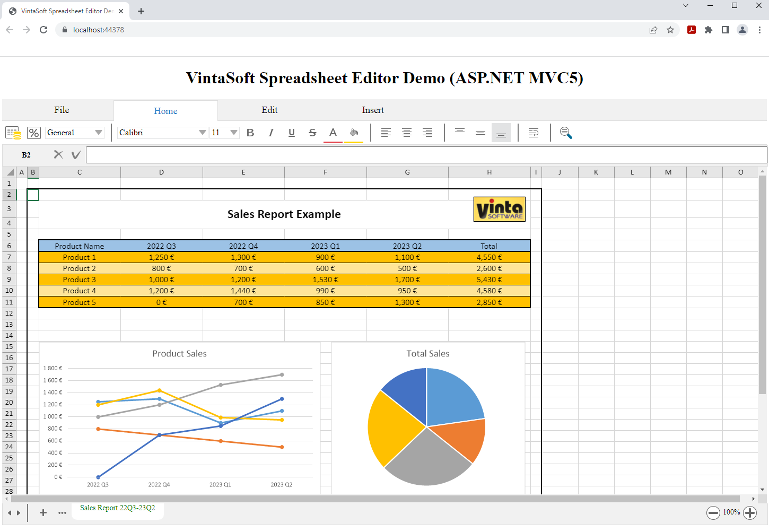Toggle italic formatting
Viewport: 769px width, 532px height.
(271, 133)
